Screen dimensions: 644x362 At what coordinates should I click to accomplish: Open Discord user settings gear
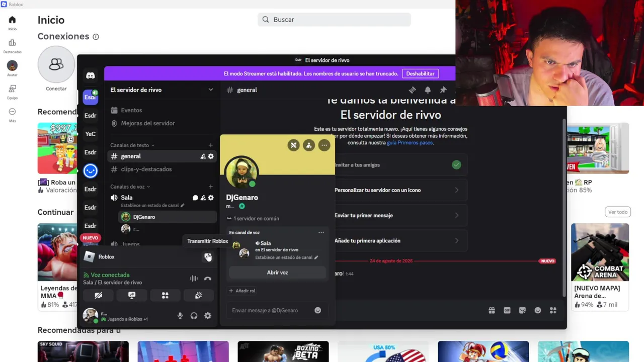tap(208, 316)
